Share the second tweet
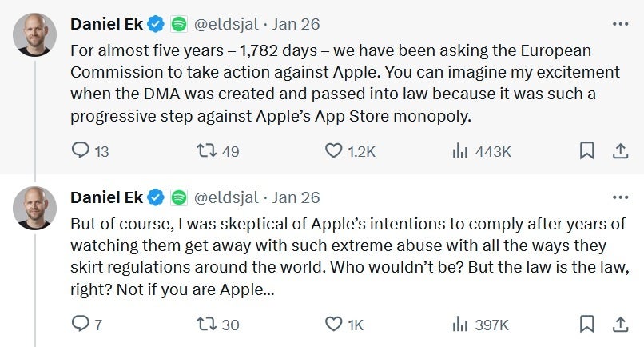 click(x=619, y=324)
